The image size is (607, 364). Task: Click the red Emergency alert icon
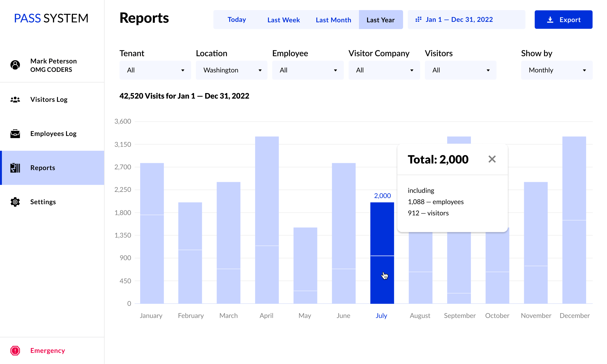click(x=15, y=350)
